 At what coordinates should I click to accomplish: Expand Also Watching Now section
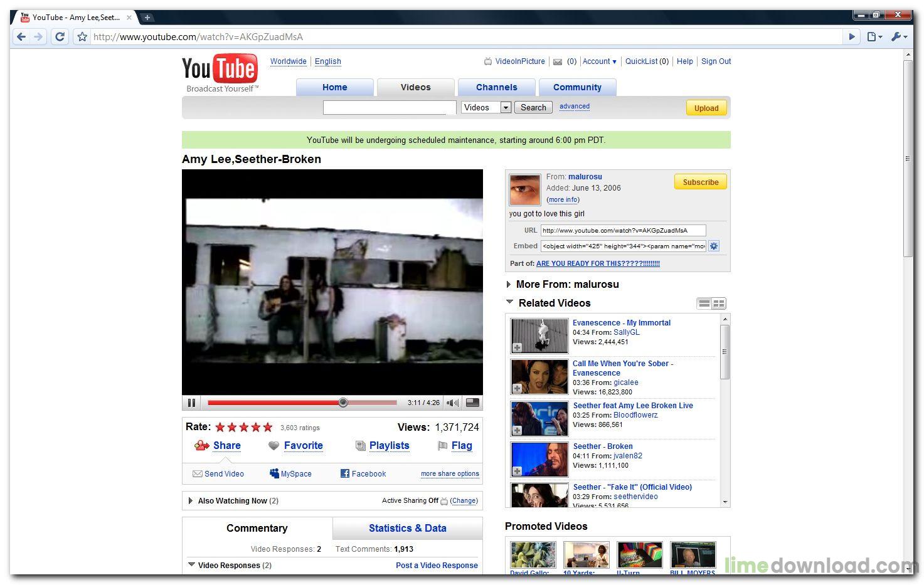click(x=191, y=501)
